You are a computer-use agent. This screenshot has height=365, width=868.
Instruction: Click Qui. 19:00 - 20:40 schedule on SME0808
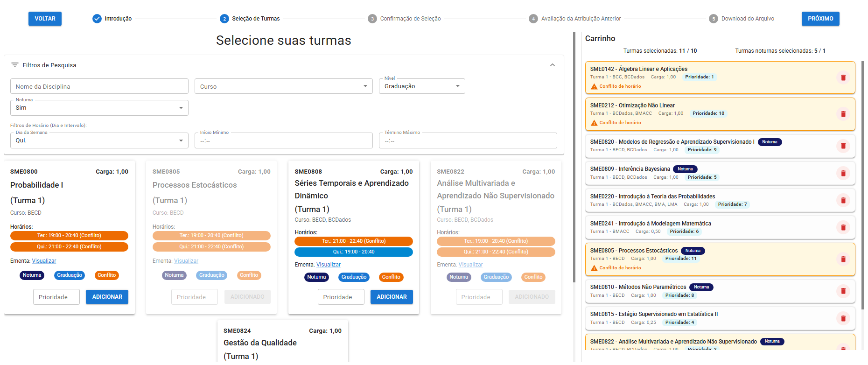pyautogui.click(x=354, y=252)
